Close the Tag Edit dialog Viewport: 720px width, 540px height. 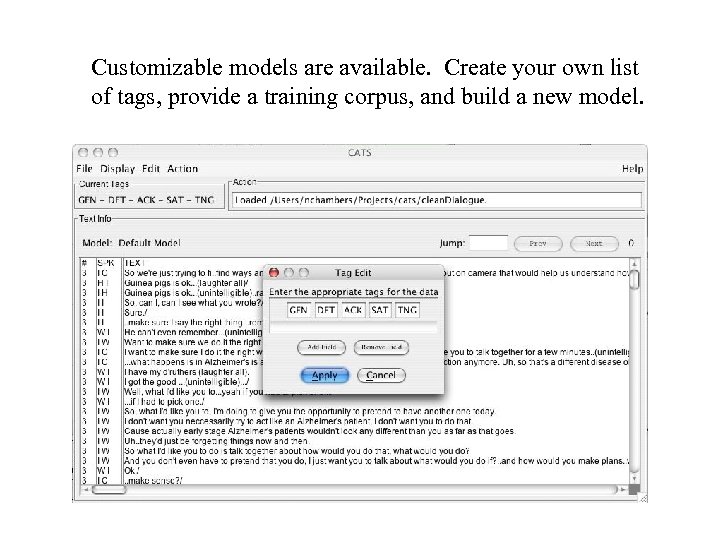tap(274, 273)
